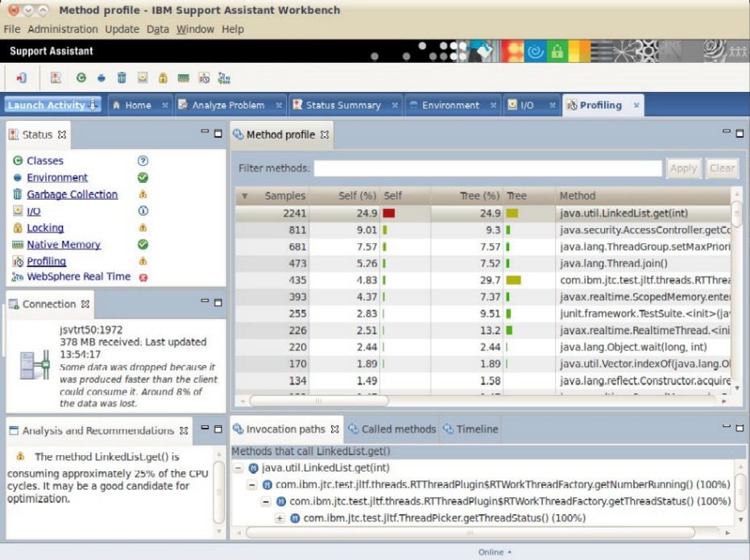Viewport: 750px width, 560px height.
Task: Select the java.lang.Thread.join() row
Action: tap(483, 263)
